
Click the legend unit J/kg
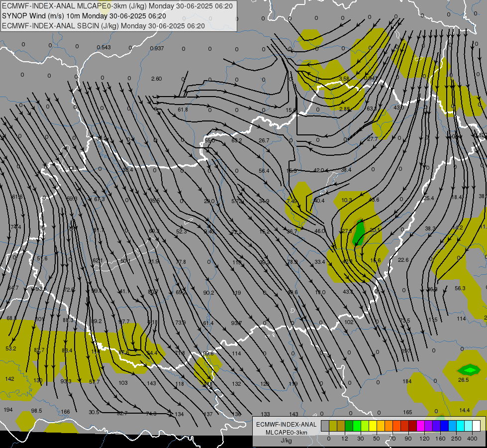tap(287, 441)
